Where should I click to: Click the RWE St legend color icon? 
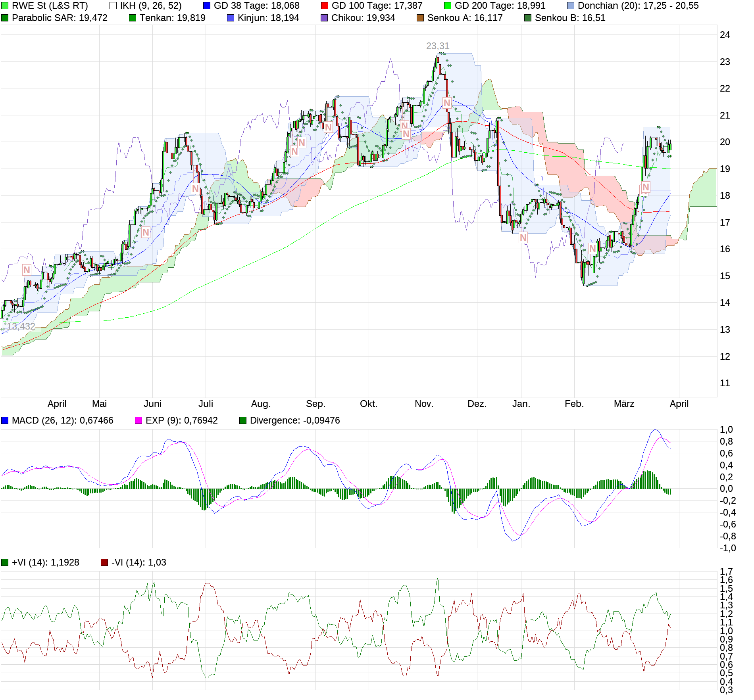coord(5,6)
